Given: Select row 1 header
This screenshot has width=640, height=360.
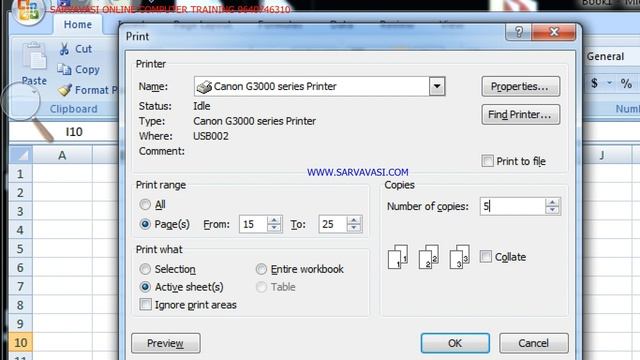Looking at the screenshot, I should pos(20,174).
